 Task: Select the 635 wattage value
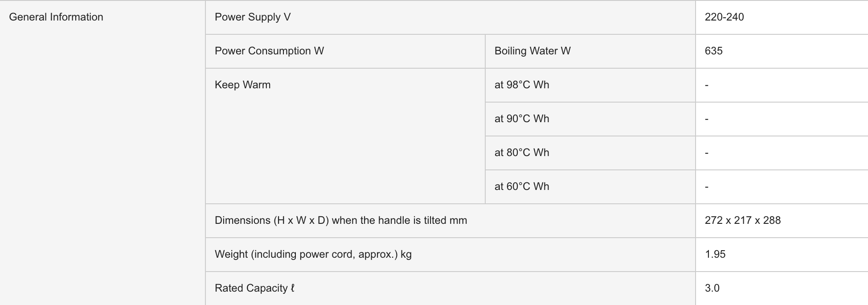(x=714, y=51)
